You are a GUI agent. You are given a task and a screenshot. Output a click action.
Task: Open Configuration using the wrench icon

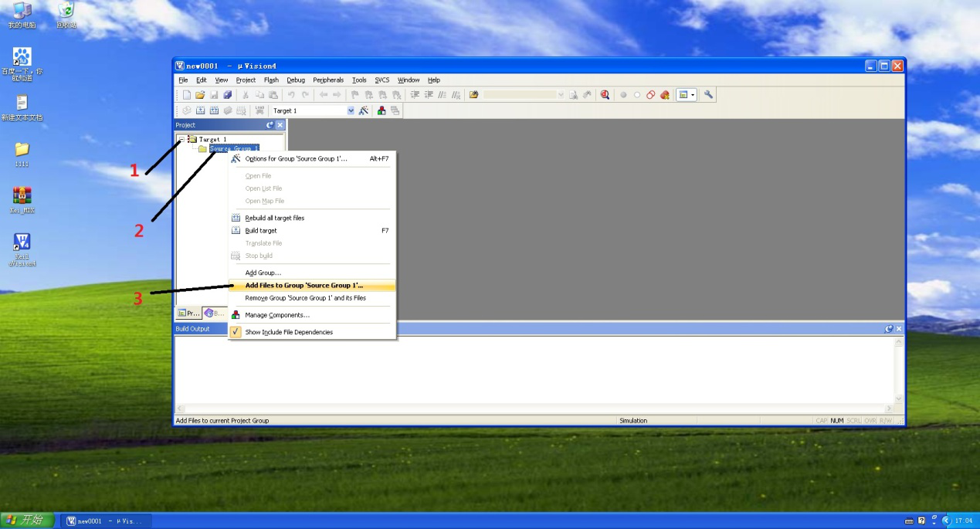coord(708,95)
